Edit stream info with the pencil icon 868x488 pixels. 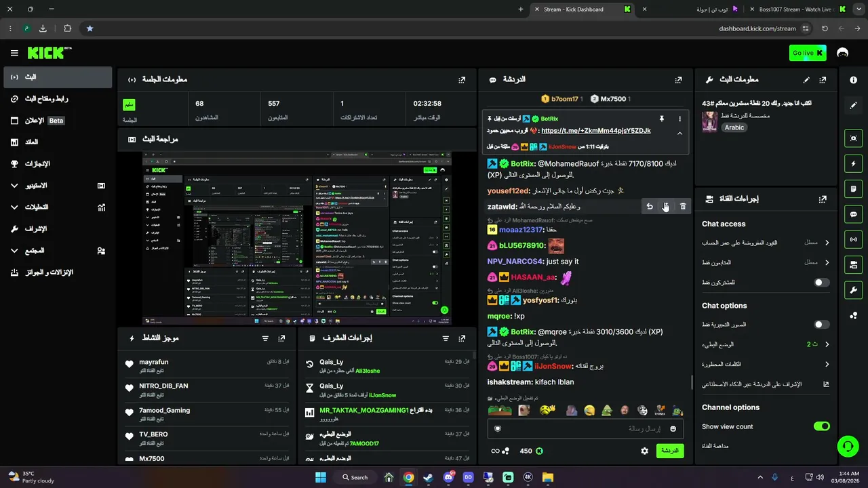click(806, 80)
